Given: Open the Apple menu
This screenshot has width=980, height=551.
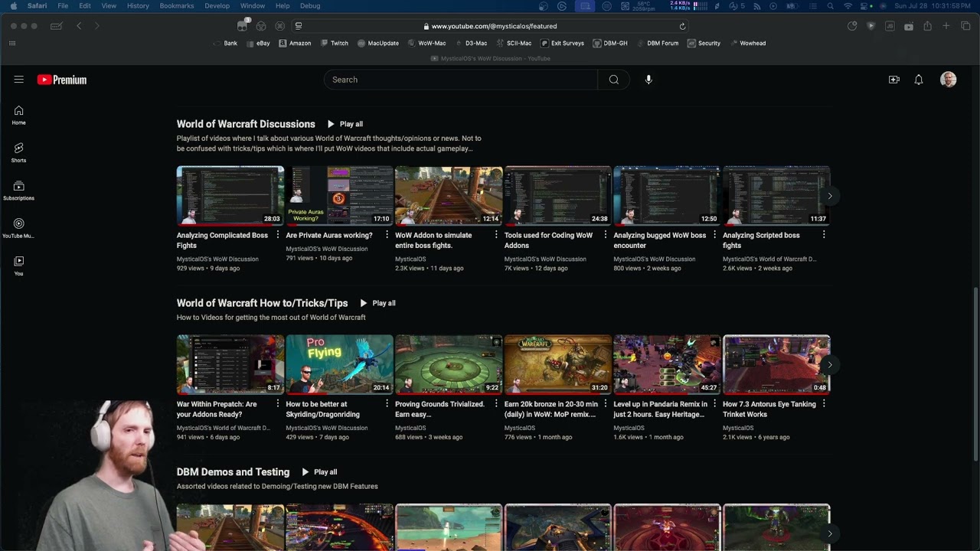Looking at the screenshot, I should coord(13,6).
